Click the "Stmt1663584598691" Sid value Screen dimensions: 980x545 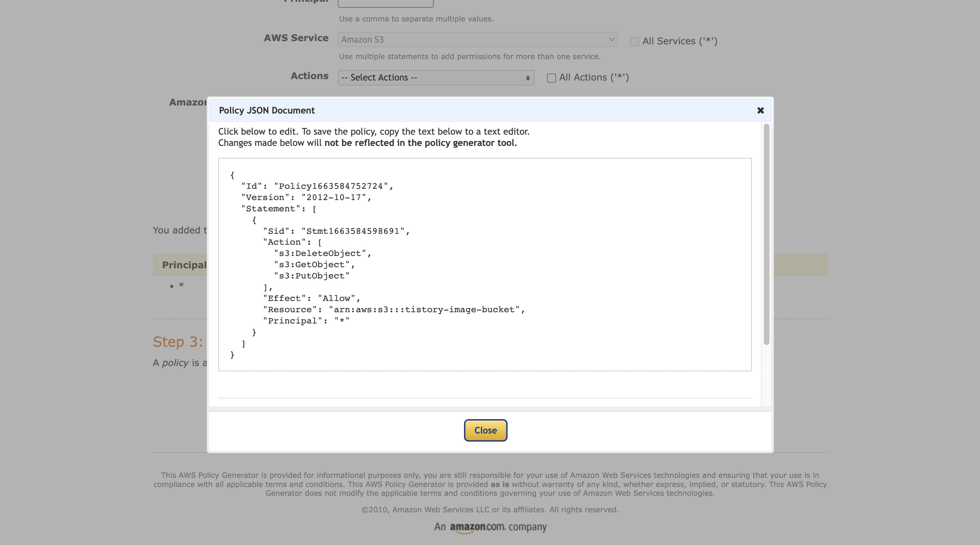(353, 231)
